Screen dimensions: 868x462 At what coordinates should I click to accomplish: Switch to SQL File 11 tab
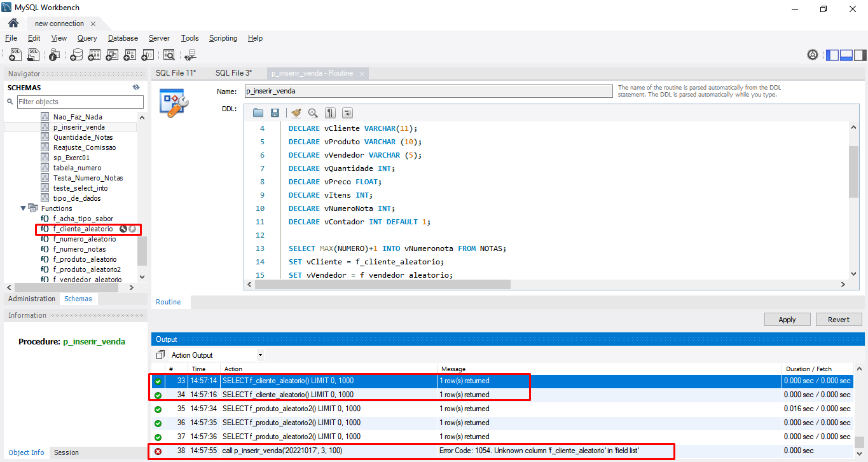176,73
